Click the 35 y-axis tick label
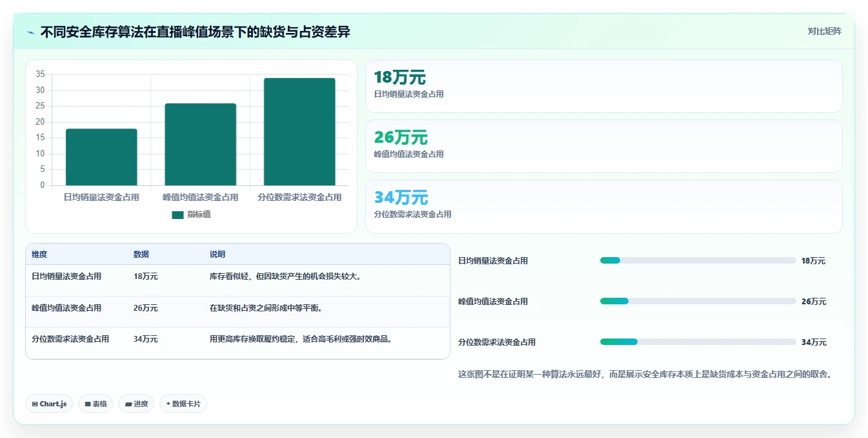Image resolution: width=868 pixels, height=438 pixels. 40,74
